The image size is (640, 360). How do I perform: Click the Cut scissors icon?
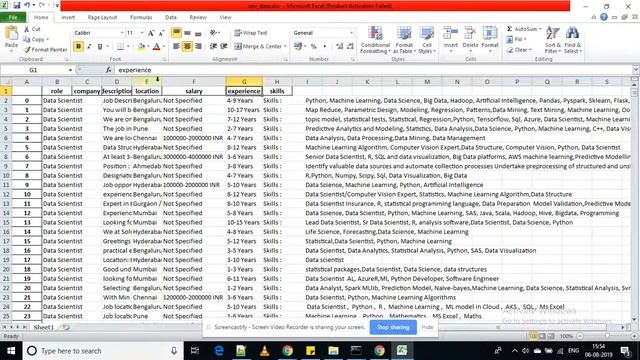click(x=27, y=29)
